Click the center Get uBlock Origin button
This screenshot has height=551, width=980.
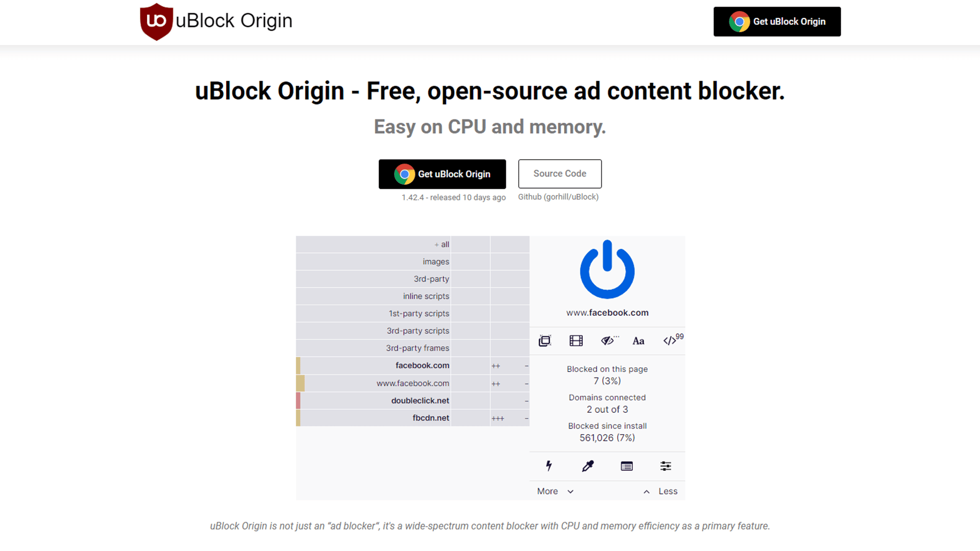point(442,174)
